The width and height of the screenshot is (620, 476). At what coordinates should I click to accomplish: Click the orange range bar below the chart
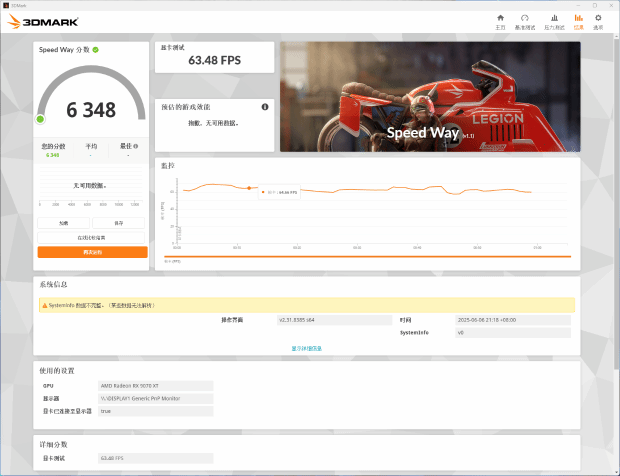(x=367, y=257)
